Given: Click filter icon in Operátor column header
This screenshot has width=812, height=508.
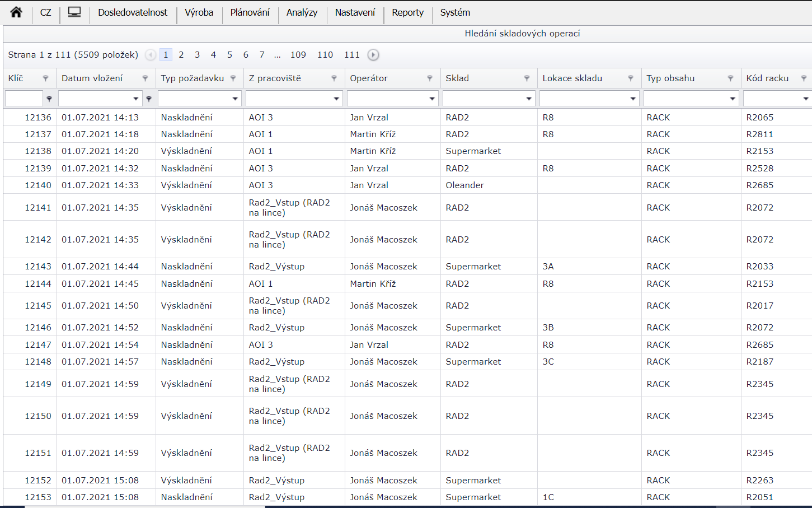Looking at the screenshot, I should coord(430,78).
